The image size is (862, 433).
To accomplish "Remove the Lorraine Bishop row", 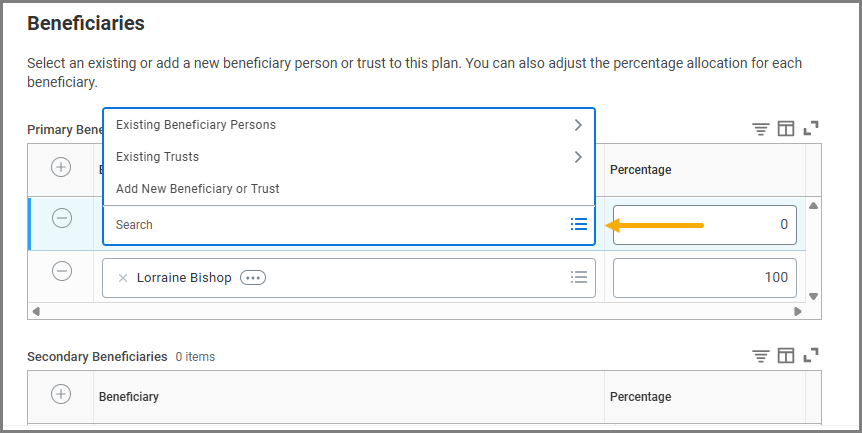I will coord(61,271).
